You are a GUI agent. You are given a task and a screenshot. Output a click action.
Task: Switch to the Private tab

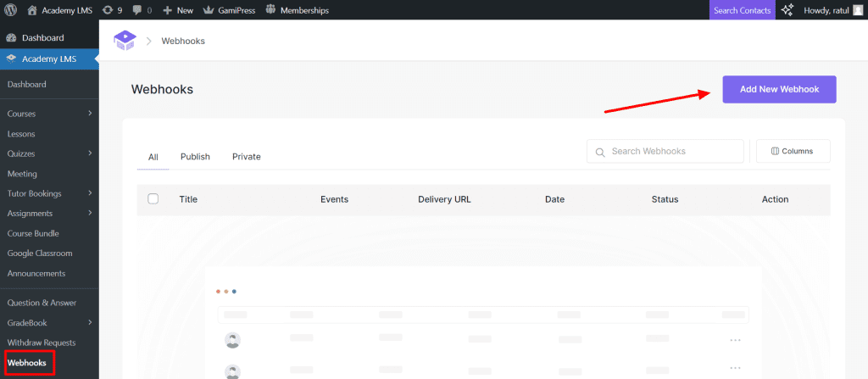247,157
